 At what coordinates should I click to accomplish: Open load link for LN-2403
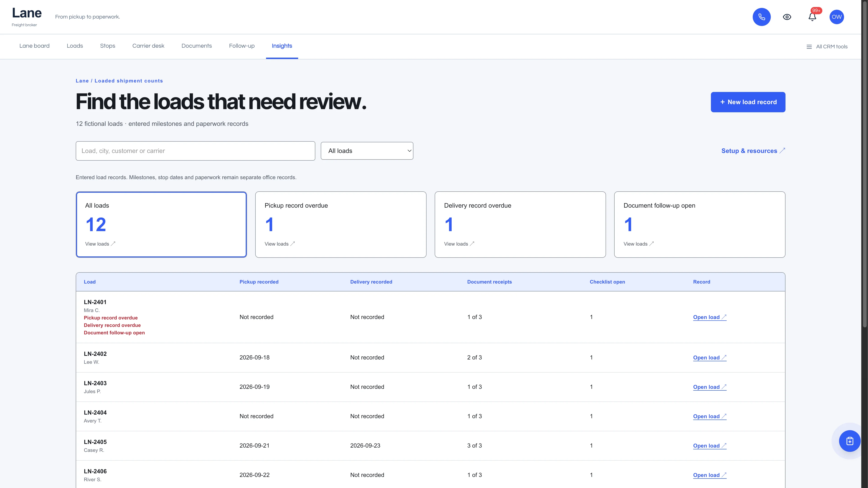pyautogui.click(x=710, y=387)
